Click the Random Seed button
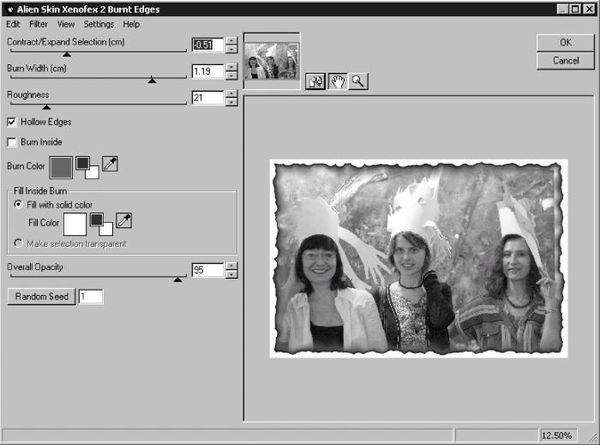Screen dimensions: 600x445 (40, 297)
